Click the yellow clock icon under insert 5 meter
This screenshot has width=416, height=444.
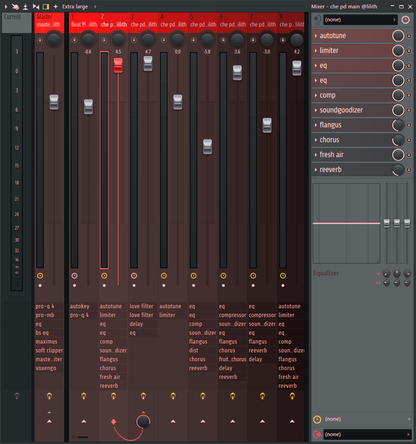click(x=193, y=276)
